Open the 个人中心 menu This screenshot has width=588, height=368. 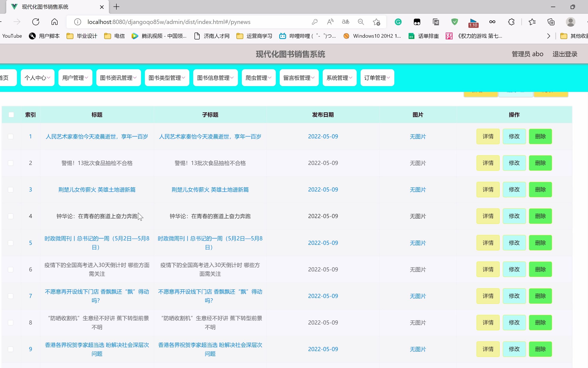coord(37,77)
